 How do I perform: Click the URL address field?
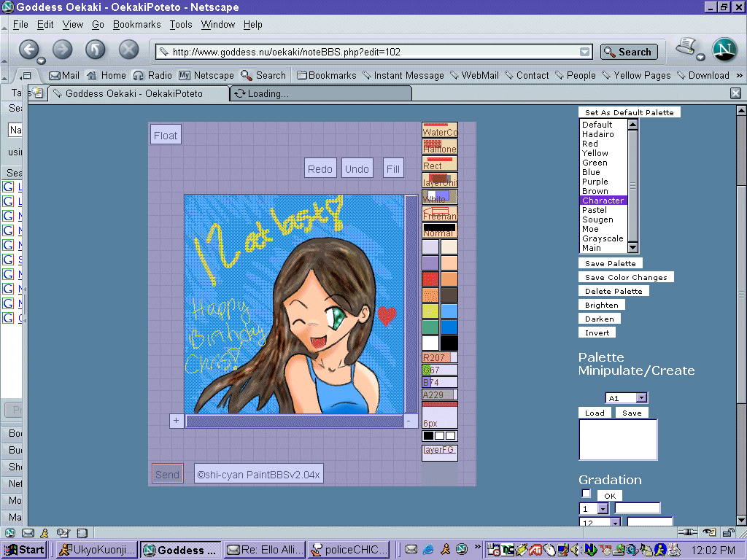point(374,52)
